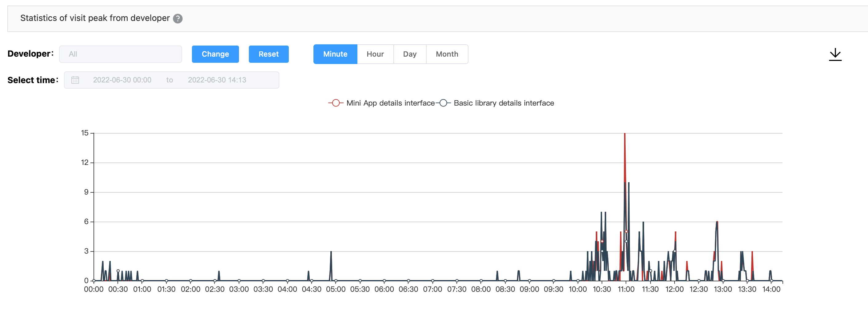
Task: Select the start time 2022-06-30 00:00
Action: tap(122, 80)
